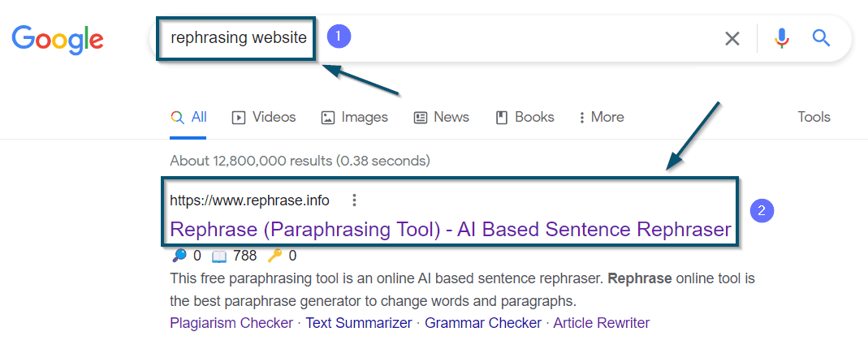Click inside the rephrasing website search field
The width and height of the screenshot is (868, 349).
pos(432,37)
